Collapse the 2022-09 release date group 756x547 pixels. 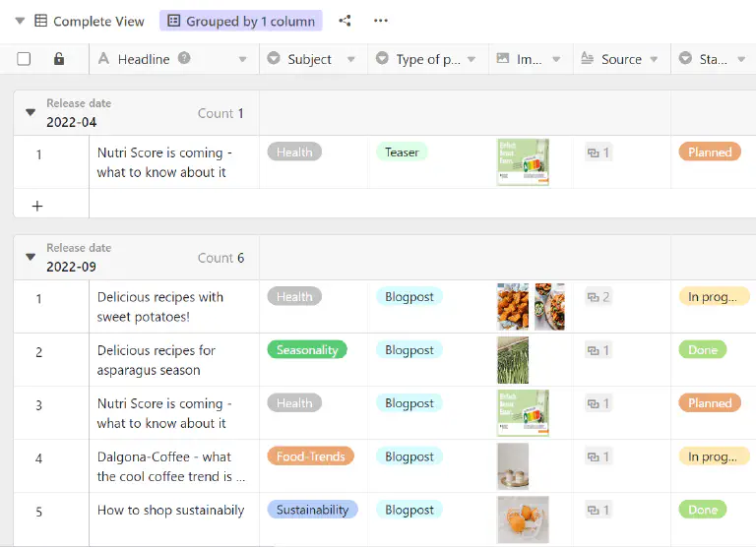(31, 258)
